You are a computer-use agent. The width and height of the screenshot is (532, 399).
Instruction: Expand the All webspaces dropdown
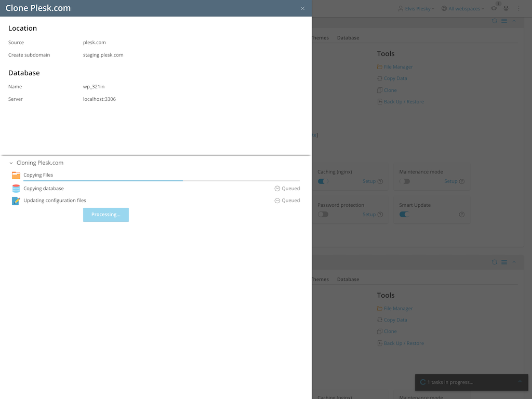click(x=462, y=9)
